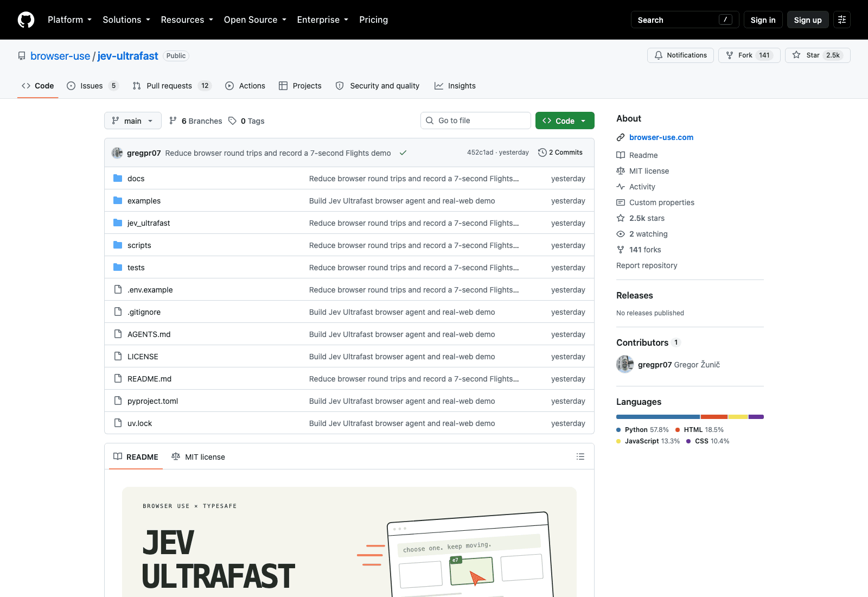The image size is (868, 597).
Task: Open the examples folder icon
Action: [118, 201]
